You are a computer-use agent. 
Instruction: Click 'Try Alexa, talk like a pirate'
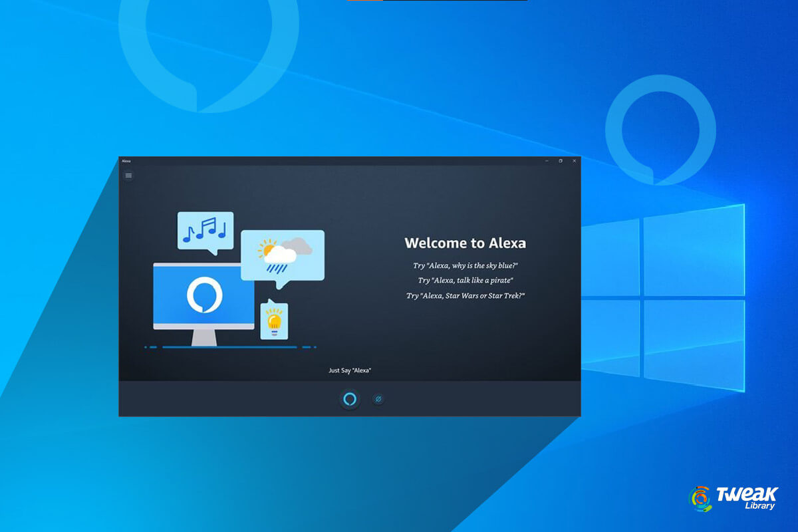point(465,280)
